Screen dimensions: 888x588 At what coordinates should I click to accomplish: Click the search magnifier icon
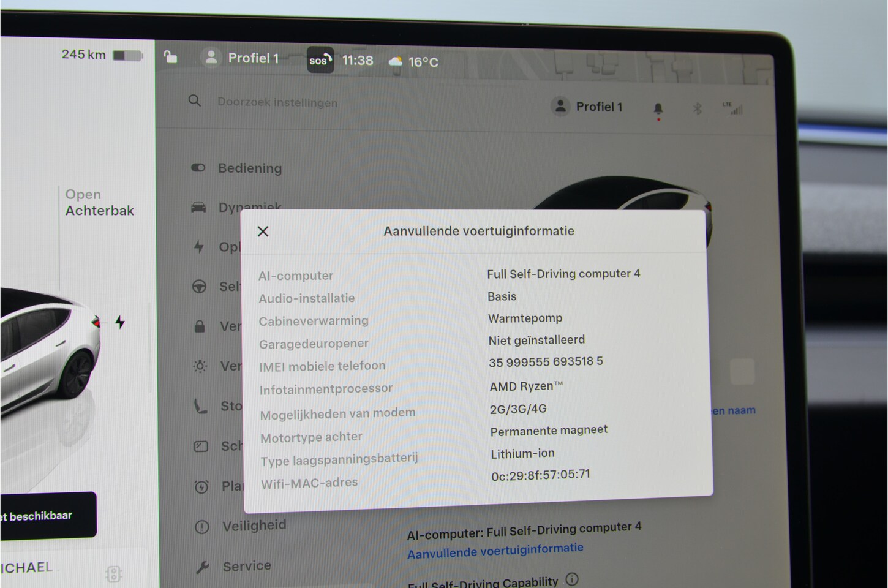pyautogui.click(x=195, y=100)
